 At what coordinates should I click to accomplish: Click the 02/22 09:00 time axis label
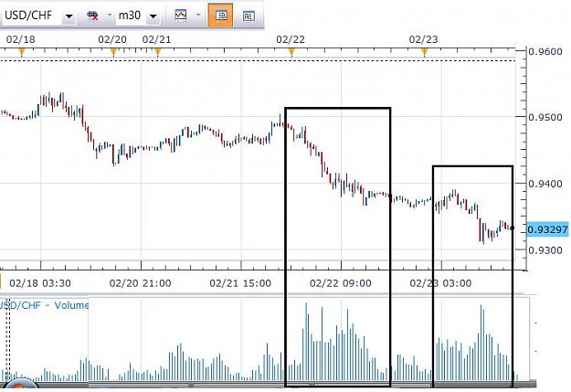(341, 283)
